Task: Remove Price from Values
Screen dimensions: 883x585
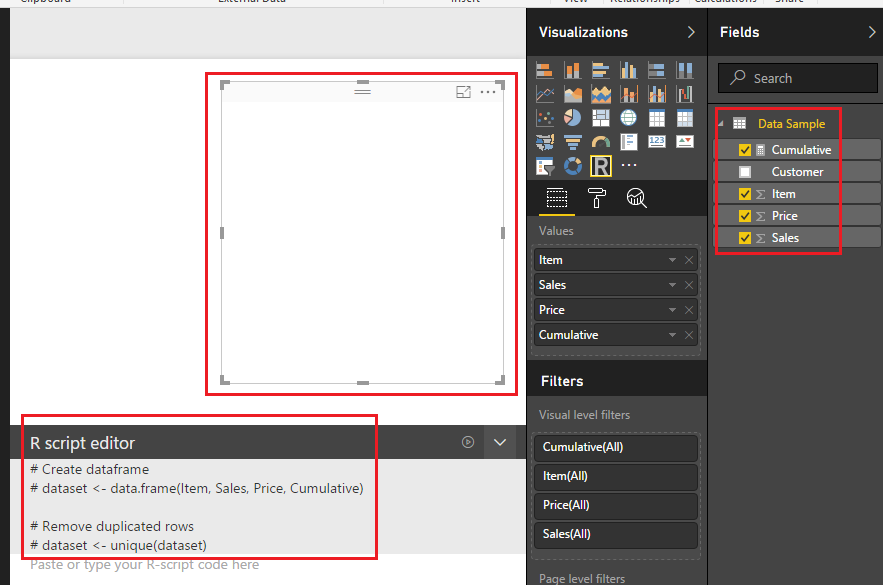Action: (689, 310)
